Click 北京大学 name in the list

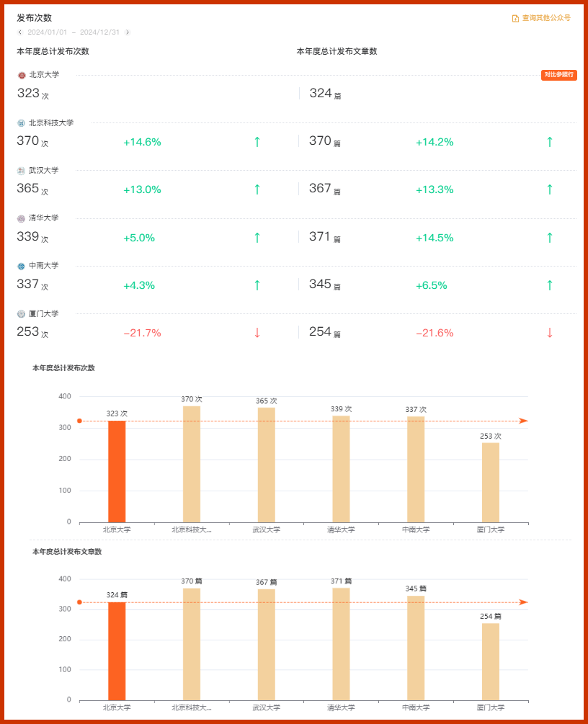point(44,75)
